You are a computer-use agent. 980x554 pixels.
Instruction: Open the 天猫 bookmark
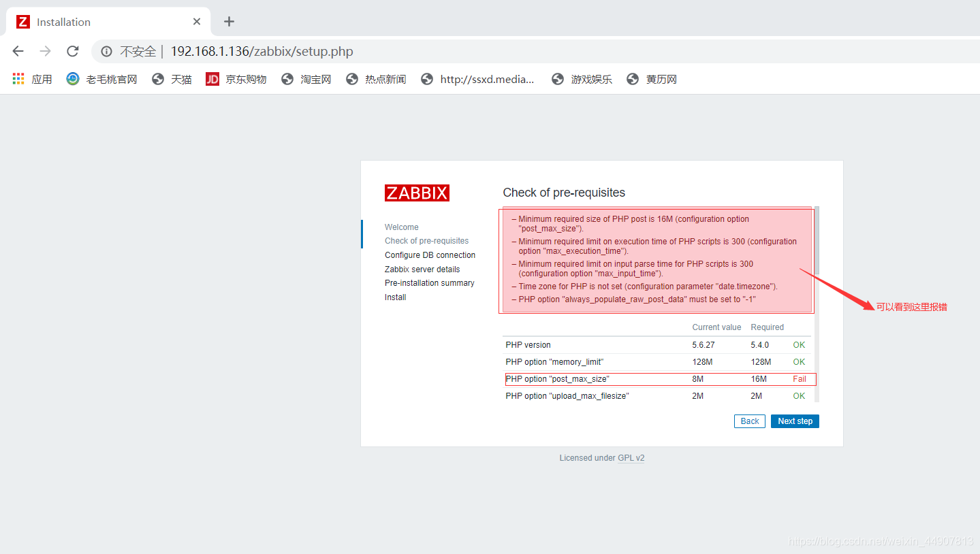172,80
